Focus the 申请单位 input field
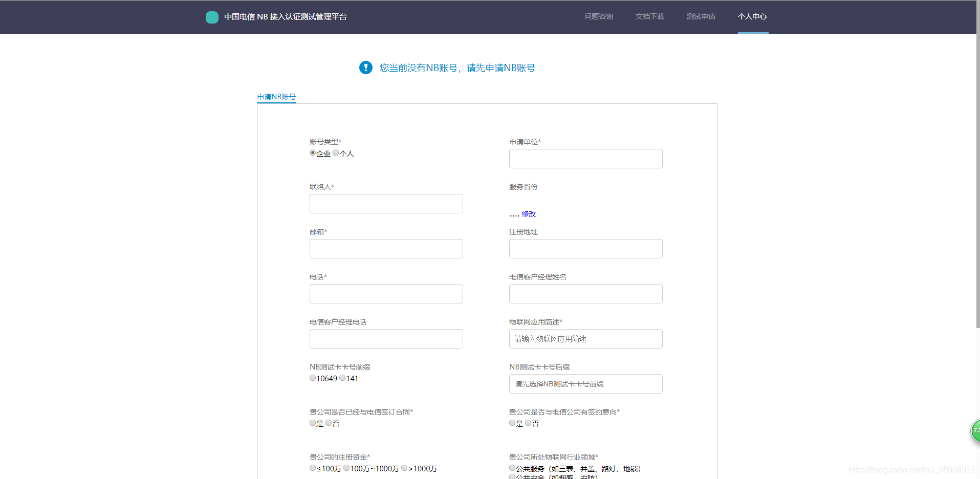Screen dimensions: 980x479 pyautogui.click(x=586, y=159)
